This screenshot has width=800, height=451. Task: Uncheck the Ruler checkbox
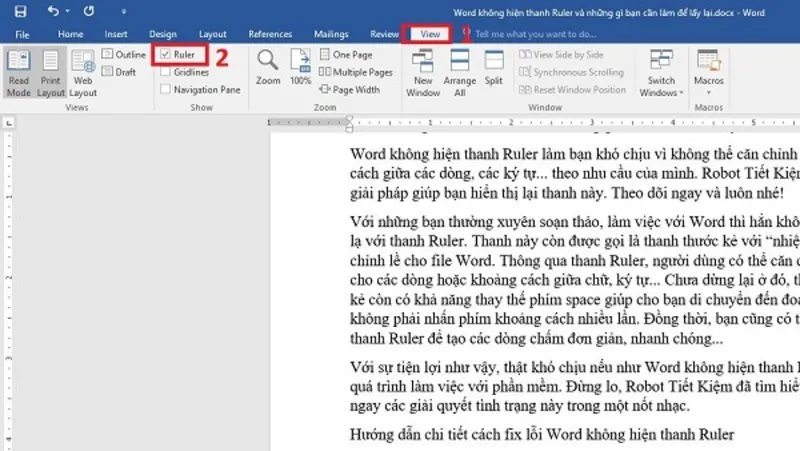tap(165, 54)
